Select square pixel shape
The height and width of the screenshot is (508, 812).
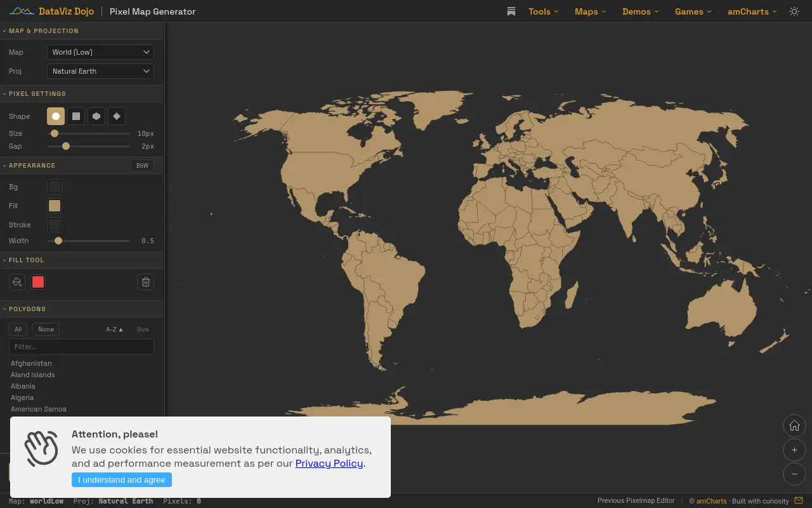[76, 116]
